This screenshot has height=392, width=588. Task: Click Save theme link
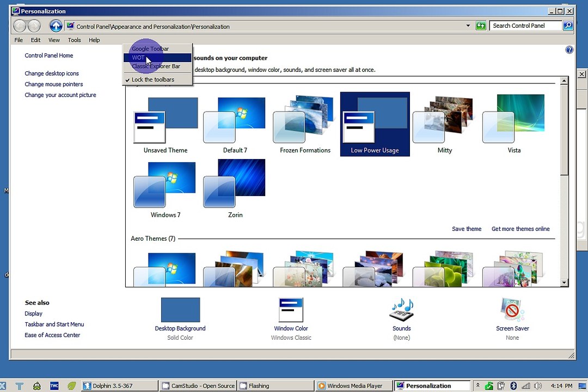point(467,229)
